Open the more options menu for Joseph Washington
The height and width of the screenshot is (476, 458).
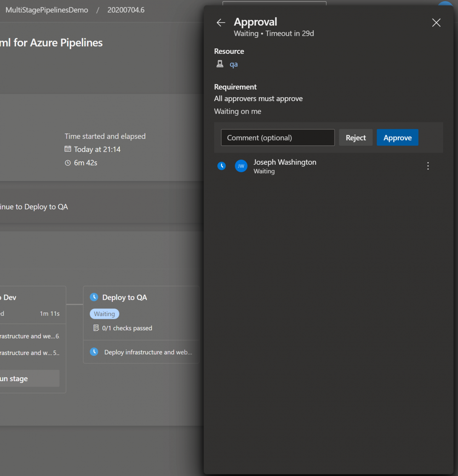pos(428,166)
